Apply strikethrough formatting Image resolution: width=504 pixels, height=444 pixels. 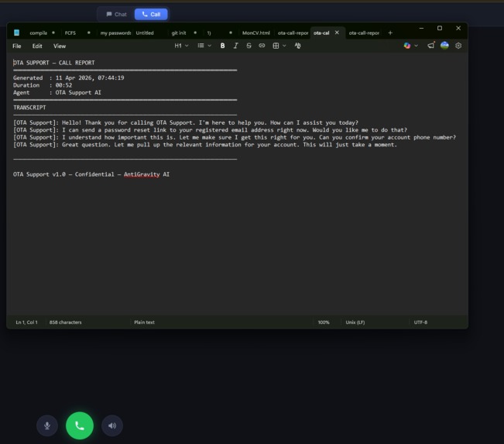[249, 46]
